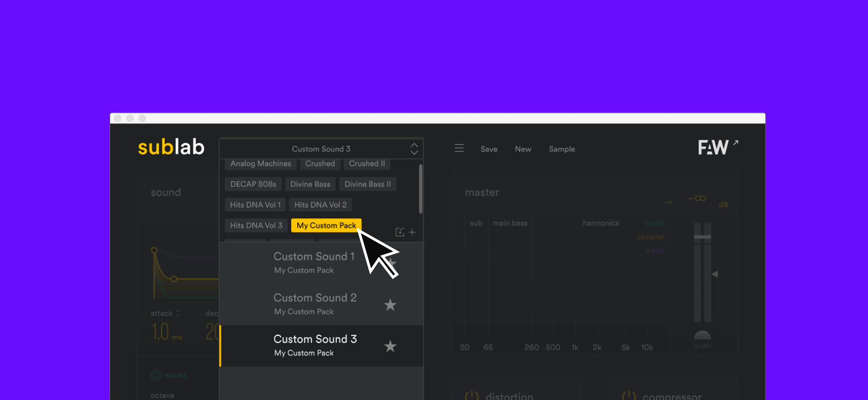Load the Custom Sound 1 preset

tap(321, 263)
